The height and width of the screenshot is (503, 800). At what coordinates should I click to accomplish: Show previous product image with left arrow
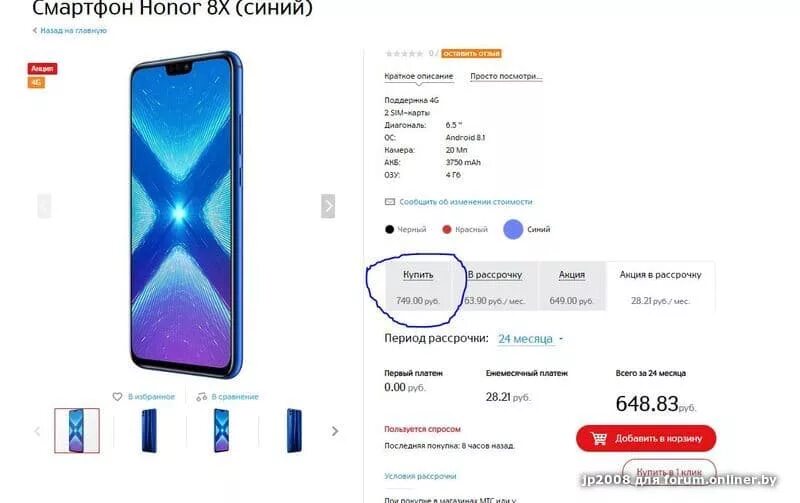[x=44, y=206]
